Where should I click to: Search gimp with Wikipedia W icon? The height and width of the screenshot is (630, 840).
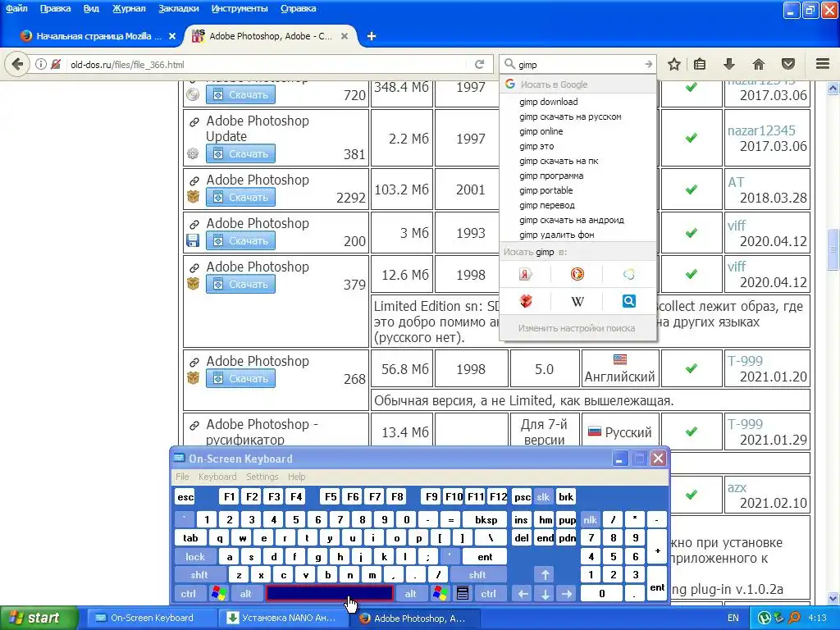577,301
